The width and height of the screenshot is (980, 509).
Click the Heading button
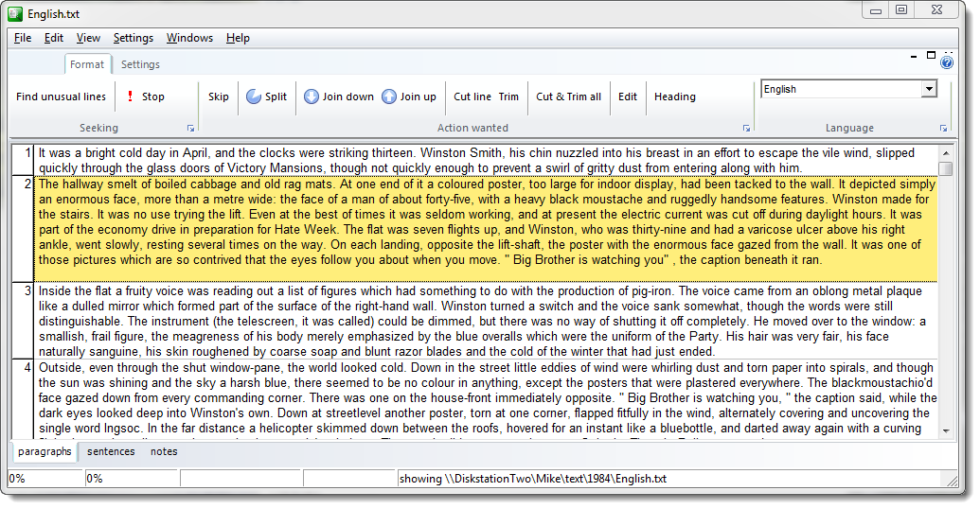click(674, 97)
